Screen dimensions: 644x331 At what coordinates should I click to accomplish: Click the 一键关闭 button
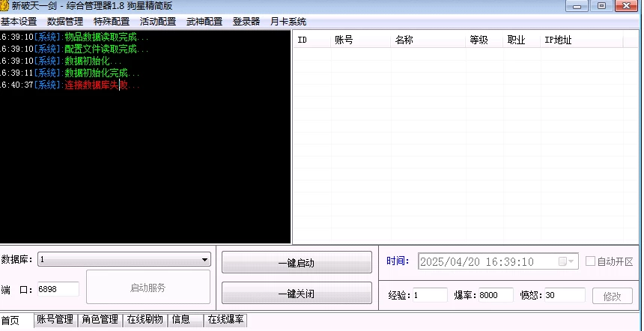(x=297, y=294)
